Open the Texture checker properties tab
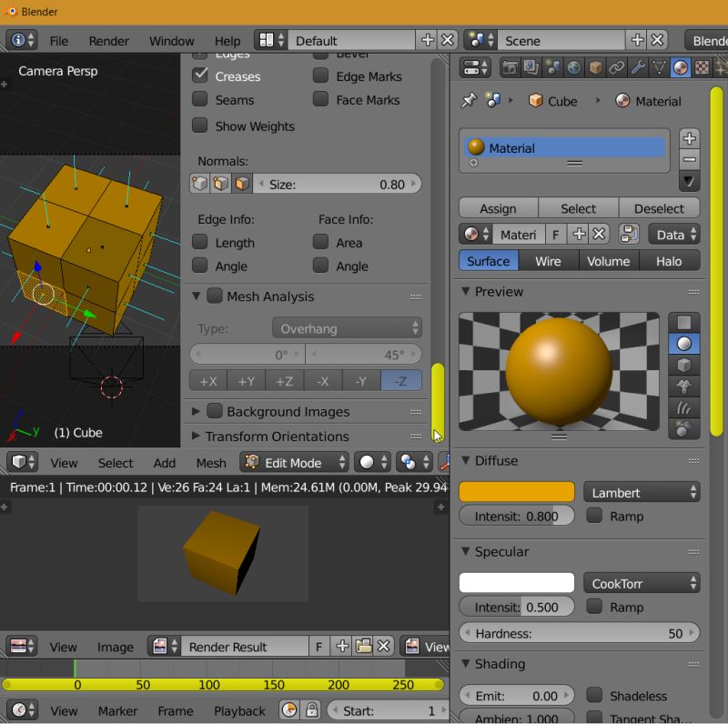728x724 pixels. 701,67
